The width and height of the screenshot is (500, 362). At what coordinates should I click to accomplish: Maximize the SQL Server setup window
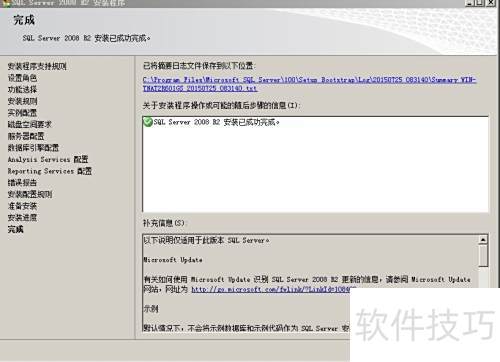[480, 3]
